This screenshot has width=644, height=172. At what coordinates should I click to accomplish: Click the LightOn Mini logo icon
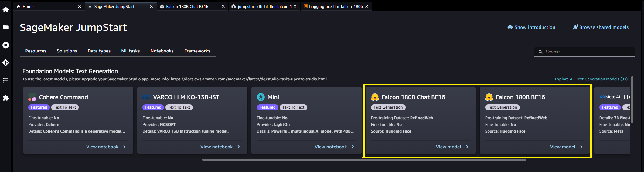pyautogui.click(x=261, y=97)
